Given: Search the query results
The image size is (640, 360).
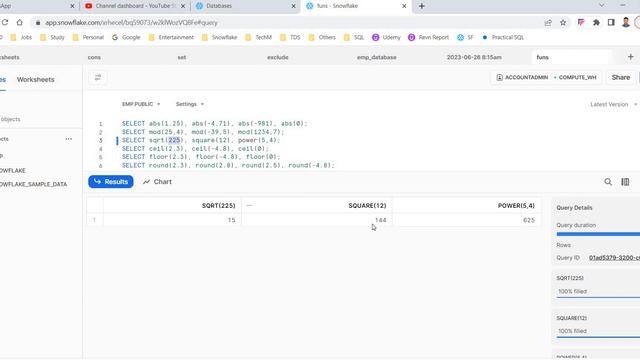Looking at the screenshot, I should (x=608, y=182).
